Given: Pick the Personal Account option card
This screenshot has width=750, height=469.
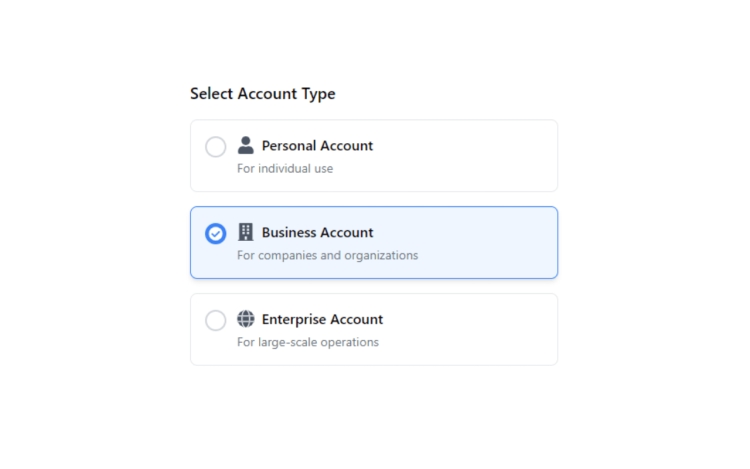Looking at the screenshot, I should pos(374,156).
